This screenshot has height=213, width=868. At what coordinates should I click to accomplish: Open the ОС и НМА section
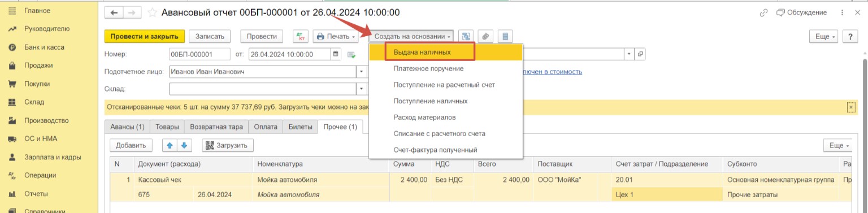click(x=41, y=138)
